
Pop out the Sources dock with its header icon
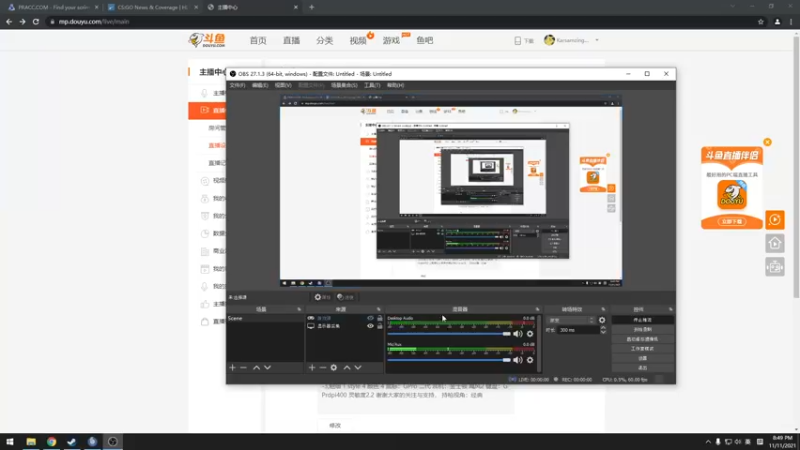pos(379,309)
